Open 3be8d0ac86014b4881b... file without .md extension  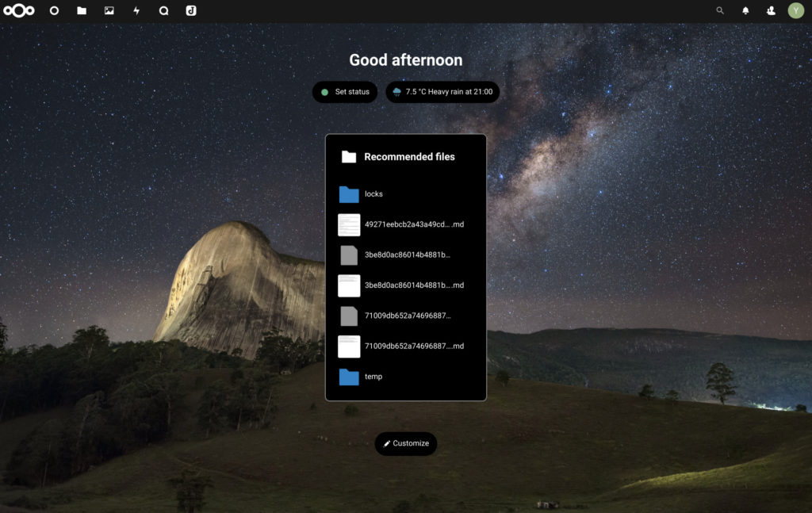click(405, 255)
